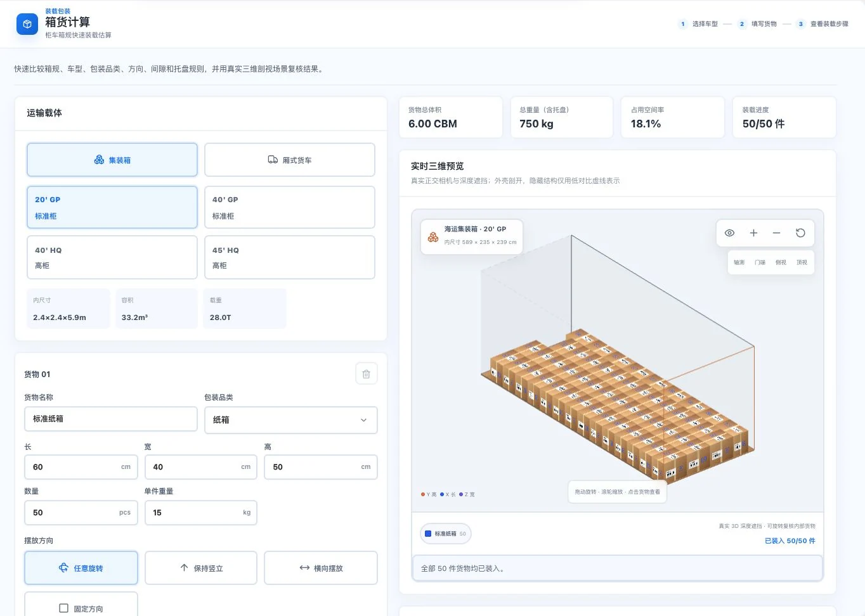
Task: Click the step 1 circle for 选择车型
Action: 682,24
